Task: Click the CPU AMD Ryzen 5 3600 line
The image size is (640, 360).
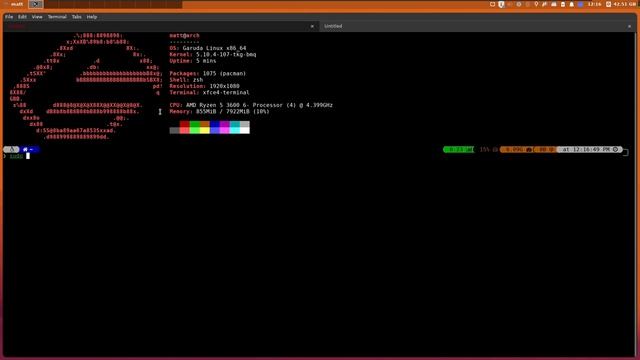Action: coord(251,105)
